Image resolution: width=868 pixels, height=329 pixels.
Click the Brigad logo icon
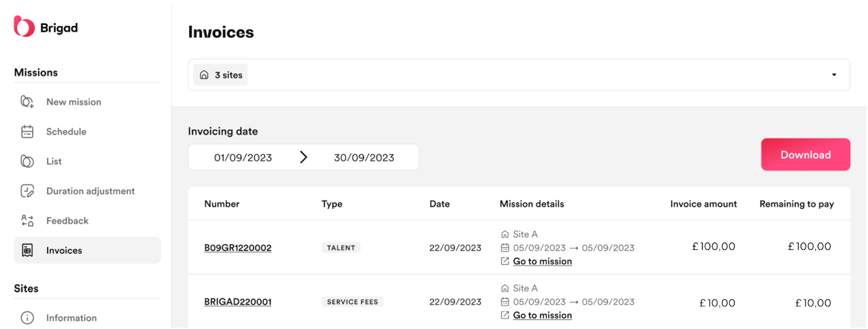click(24, 27)
